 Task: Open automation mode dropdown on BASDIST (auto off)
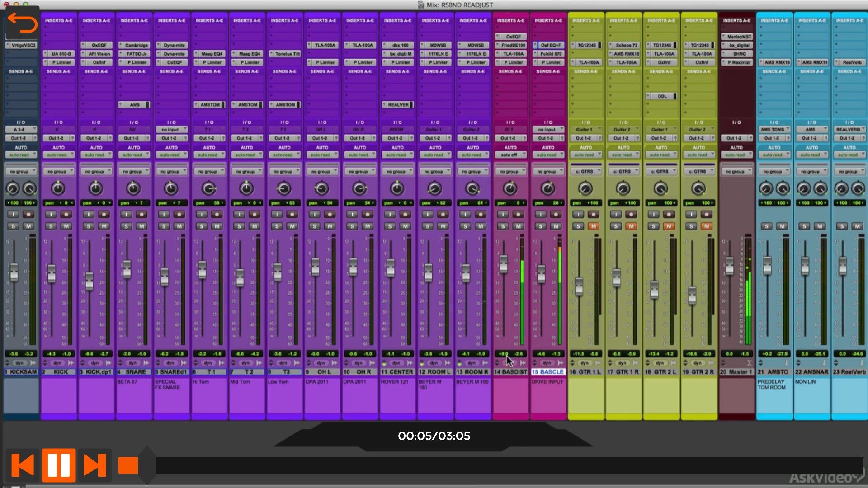pos(510,155)
